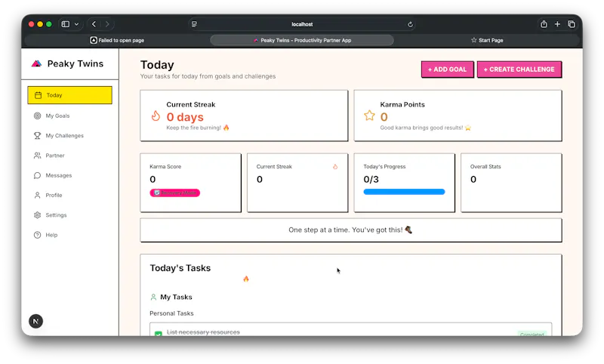Click the '0 days' streak value

click(185, 117)
